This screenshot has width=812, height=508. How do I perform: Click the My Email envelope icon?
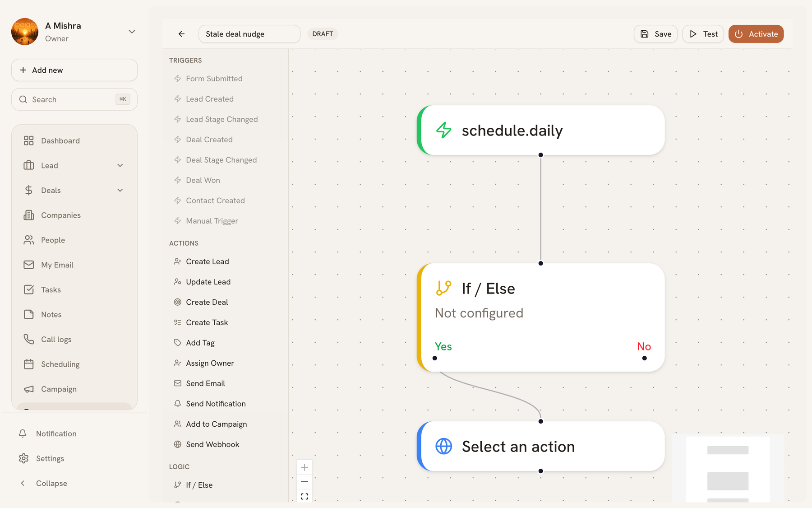[x=29, y=265]
